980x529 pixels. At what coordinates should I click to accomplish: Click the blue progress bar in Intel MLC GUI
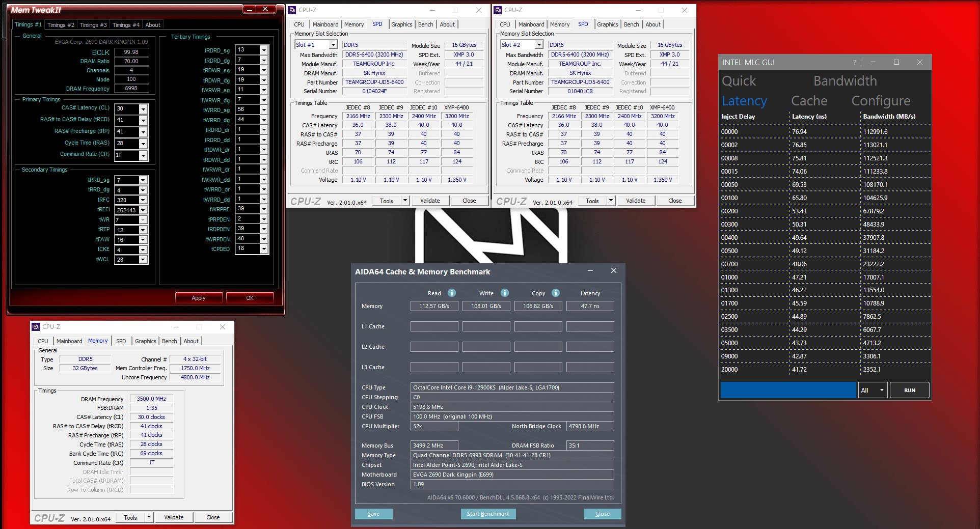point(788,390)
